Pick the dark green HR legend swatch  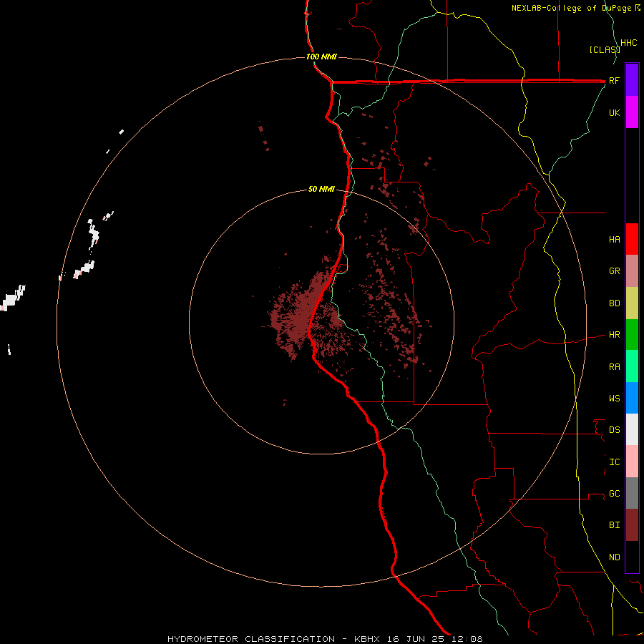pos(632,335)
